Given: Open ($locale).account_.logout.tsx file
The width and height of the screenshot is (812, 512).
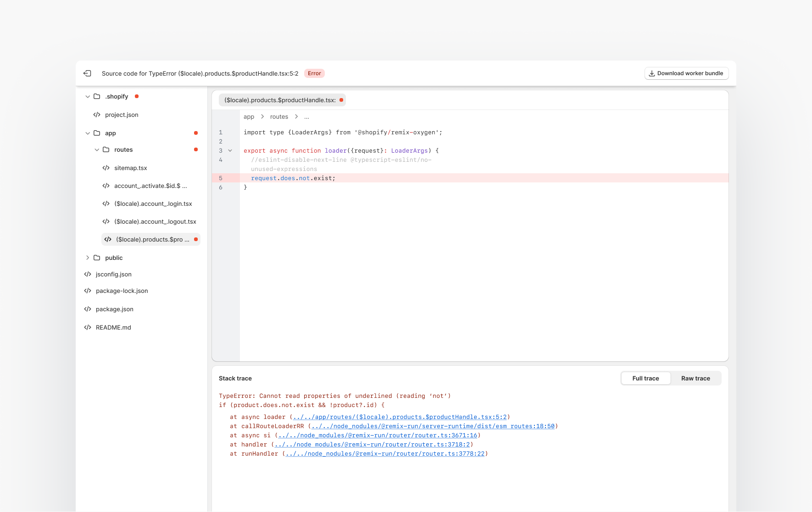Looking at the screenshot, I should click(x=155, y=221).
